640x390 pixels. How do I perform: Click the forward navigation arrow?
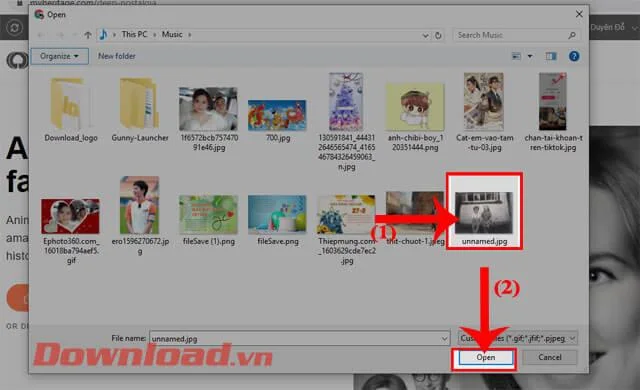(x=60, y=35)
